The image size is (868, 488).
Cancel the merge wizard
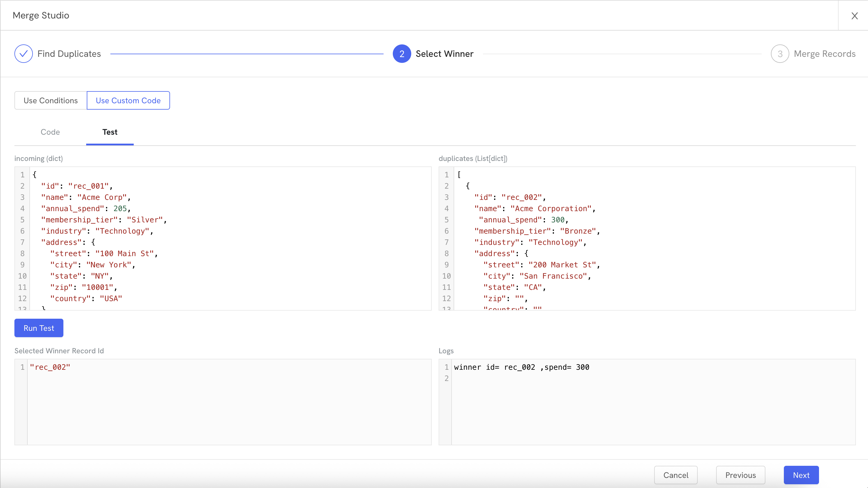pyautogui.click(x=675, y=475)
